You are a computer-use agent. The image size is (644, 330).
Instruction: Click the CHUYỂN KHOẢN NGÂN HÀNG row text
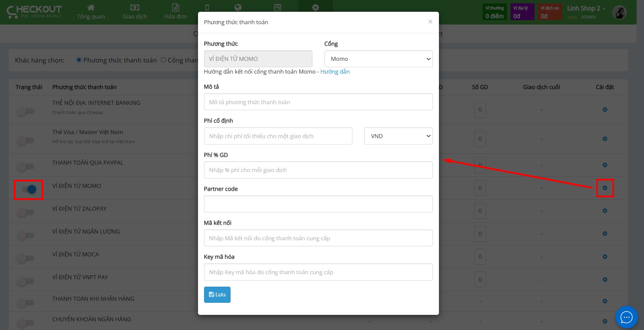pyautogui.click(x=92, y=319)
